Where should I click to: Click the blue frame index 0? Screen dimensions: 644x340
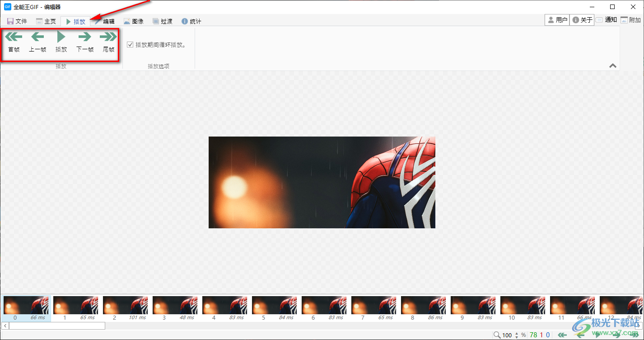coord(548,335)
